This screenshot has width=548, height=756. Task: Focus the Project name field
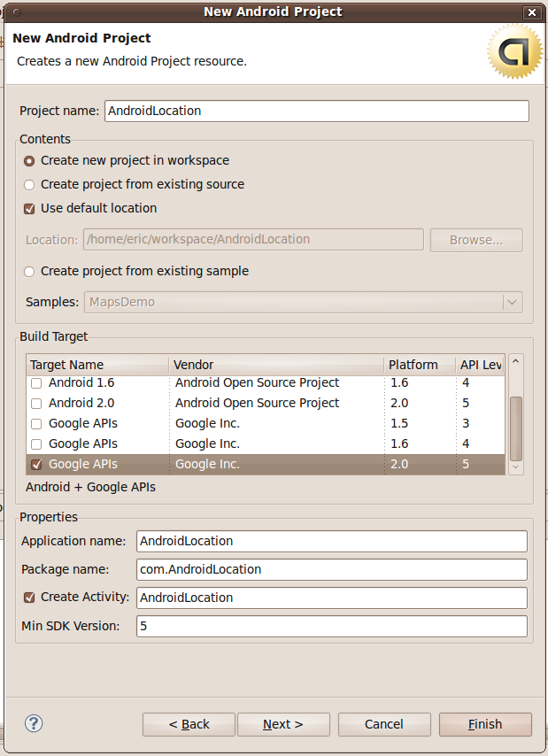pos(317,111)
